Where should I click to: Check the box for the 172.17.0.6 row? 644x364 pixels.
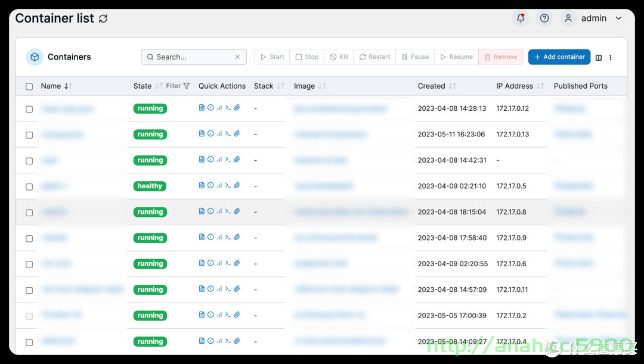click(29, 265)
